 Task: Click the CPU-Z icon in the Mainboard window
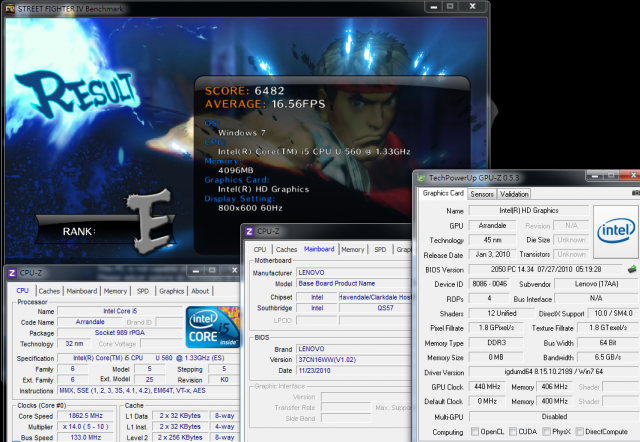pos(249,231)
